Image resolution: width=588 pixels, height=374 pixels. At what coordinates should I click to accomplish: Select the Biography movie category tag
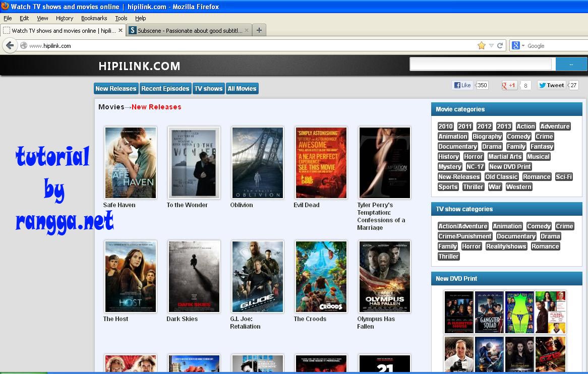[x=487, y=137]
